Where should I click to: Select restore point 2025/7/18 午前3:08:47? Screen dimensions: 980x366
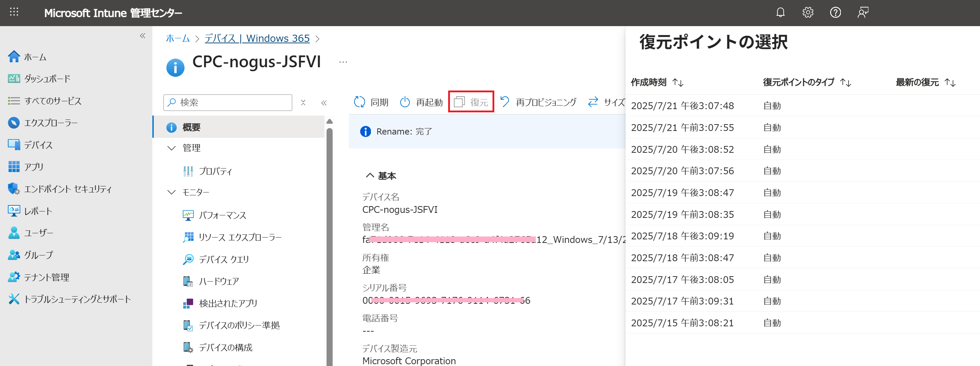(803, 258)
